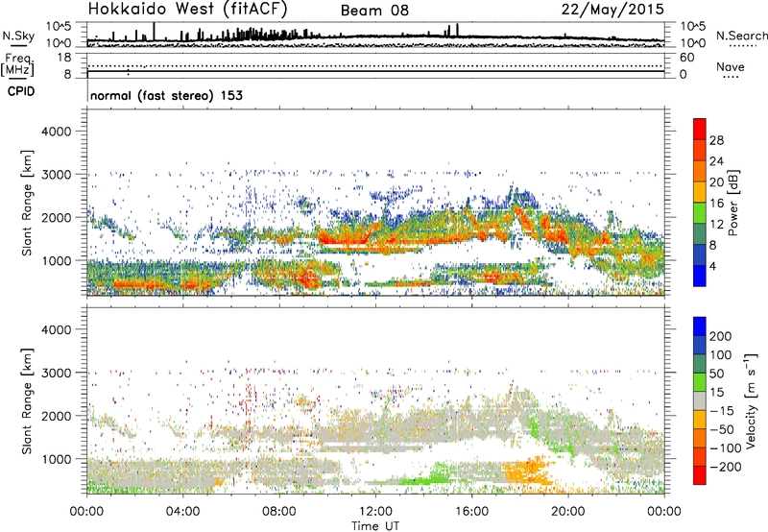The image size is (768, 532).
Task: Click the text "normal (fast stereo) 153"
Action: (x=166, y=95)
